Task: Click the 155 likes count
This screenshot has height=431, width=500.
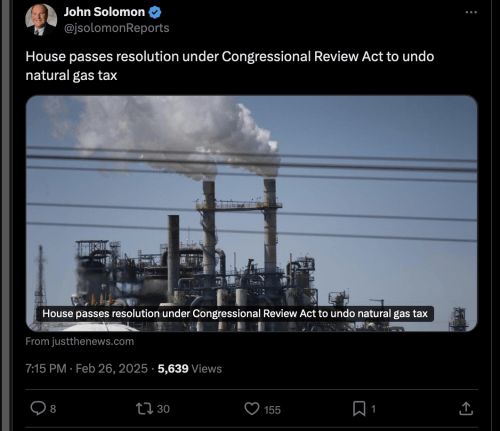Action: [x=273, y=410]
